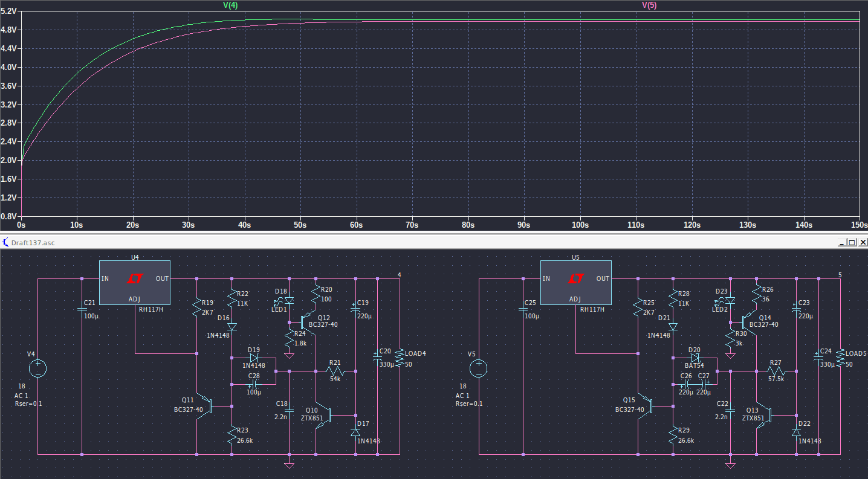This screenshot has width=868, height=479.
Task: Select the LOAD4 resistor symbol
Action: [399, 357]
